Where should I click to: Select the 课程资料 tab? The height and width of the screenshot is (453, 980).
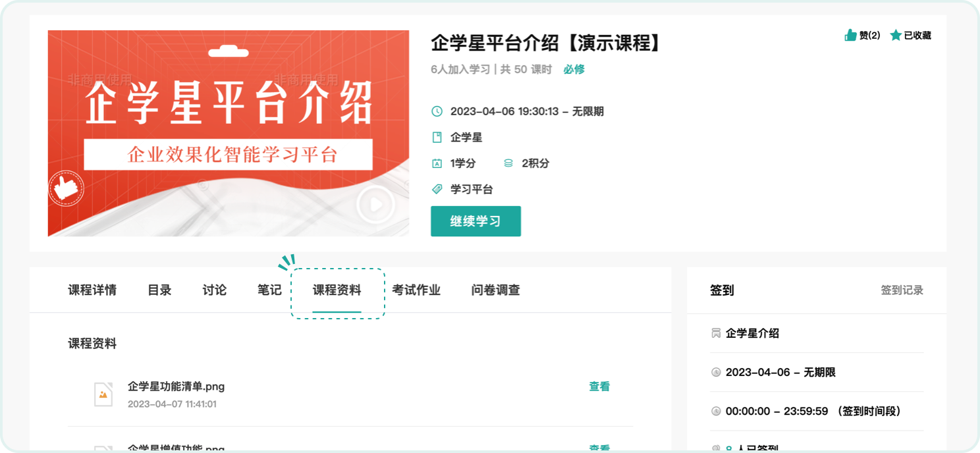coord(337,290)
